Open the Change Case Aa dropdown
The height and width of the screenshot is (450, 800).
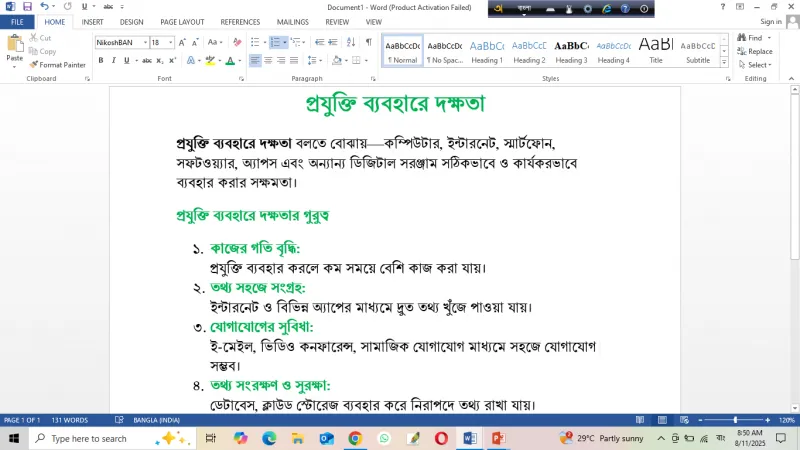pyautogui.click(x=215, y=42)
